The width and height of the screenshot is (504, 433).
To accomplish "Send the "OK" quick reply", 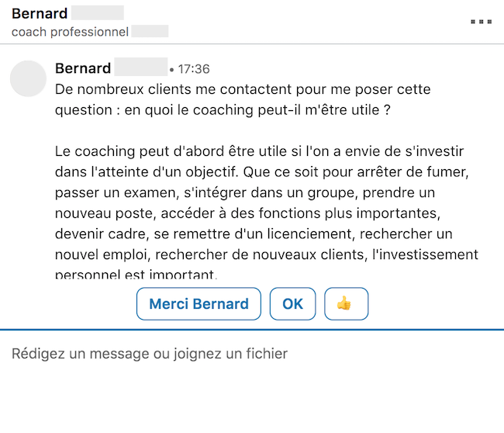I will coord(292,303).
